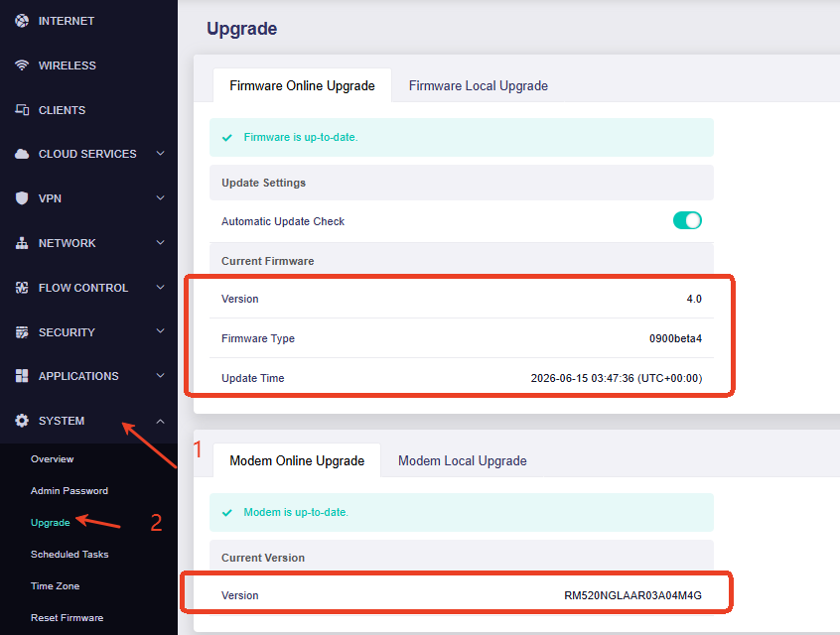Expand the Network section chevron
840x635 pixels.
[x=160, y=242]
